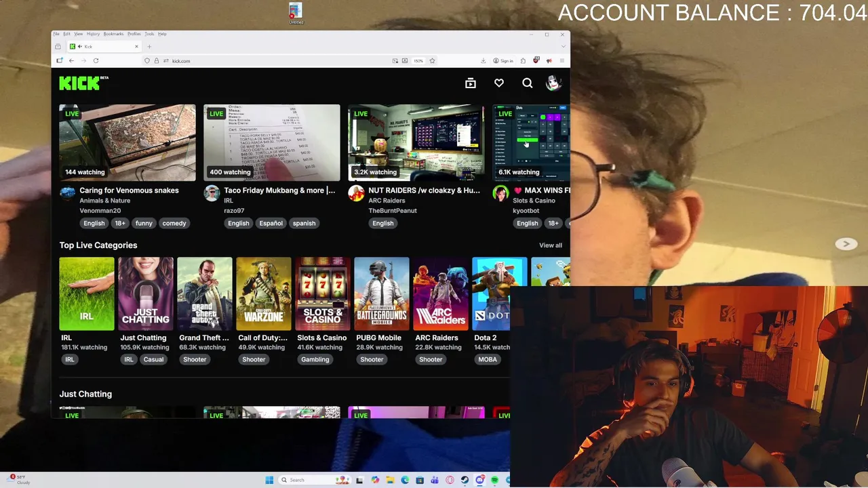Show site security padlock info

coord(156,61)
